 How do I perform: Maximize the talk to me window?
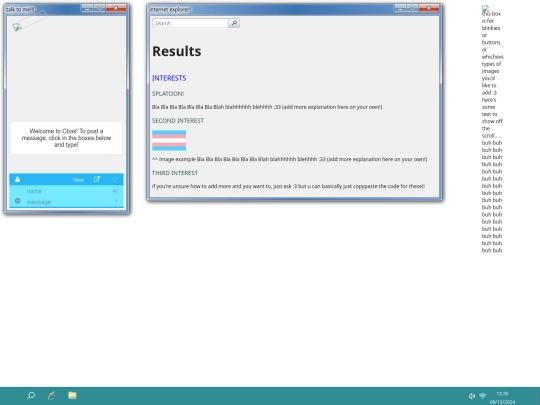(x=100, y=8)
